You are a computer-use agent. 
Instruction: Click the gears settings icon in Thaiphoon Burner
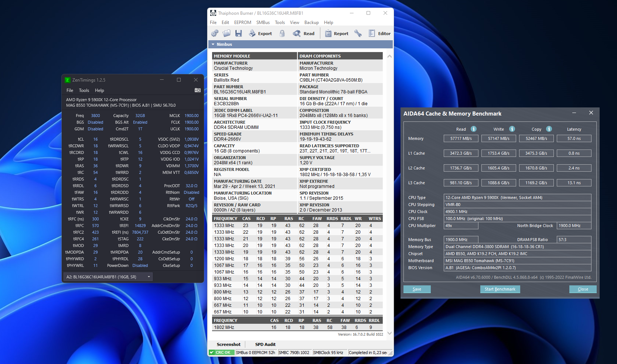coord(215,34)
